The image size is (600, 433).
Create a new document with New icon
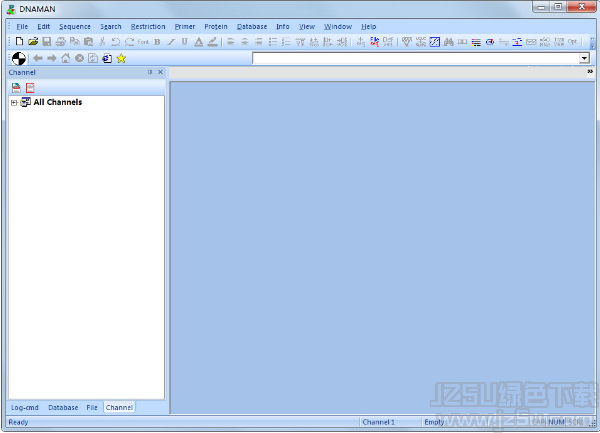(x=19, y=41)
